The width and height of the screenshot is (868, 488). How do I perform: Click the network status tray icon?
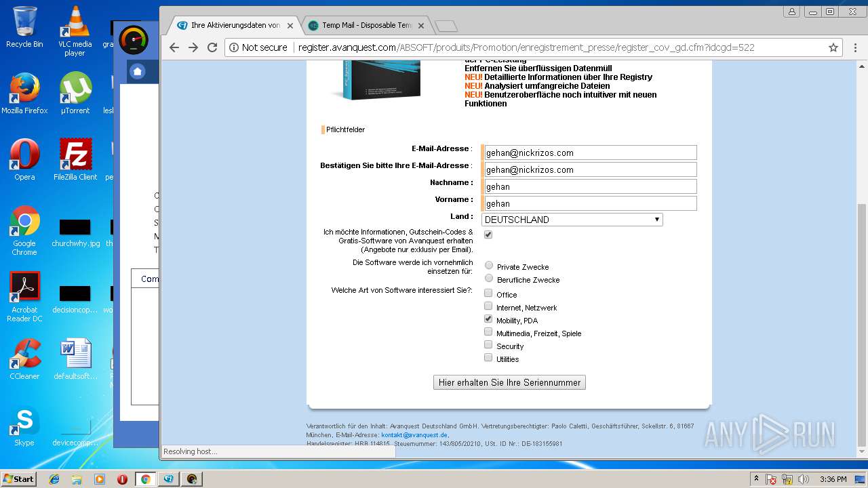pyautogui.click(x=788, y=479)
